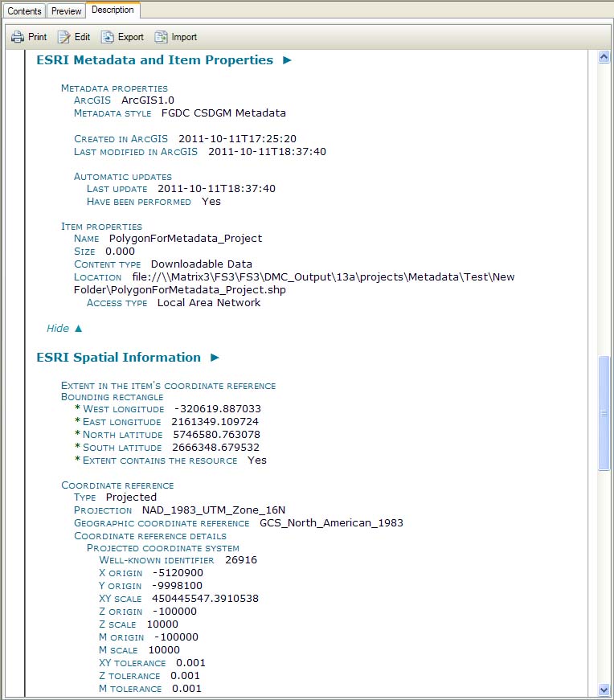This screenshot has width=614, height=700.
Task: Switch to the Contents tab
Action: click(24, 10)
